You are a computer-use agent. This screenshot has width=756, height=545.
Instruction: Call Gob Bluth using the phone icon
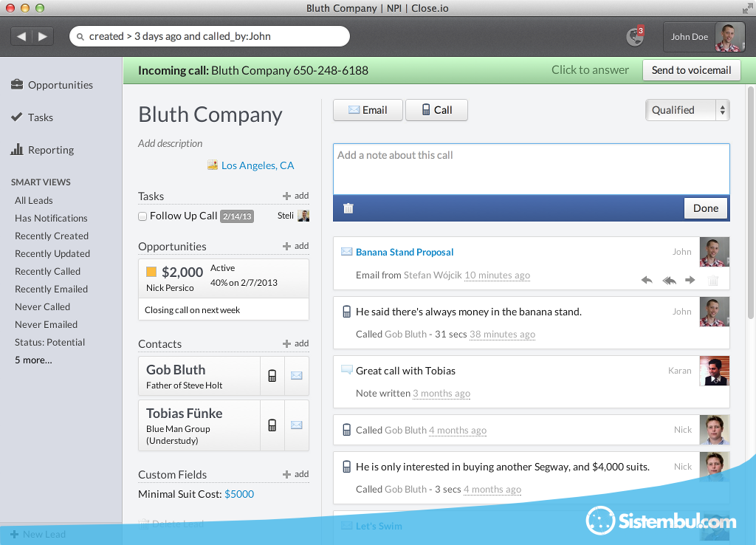click(x=272, y=376)
